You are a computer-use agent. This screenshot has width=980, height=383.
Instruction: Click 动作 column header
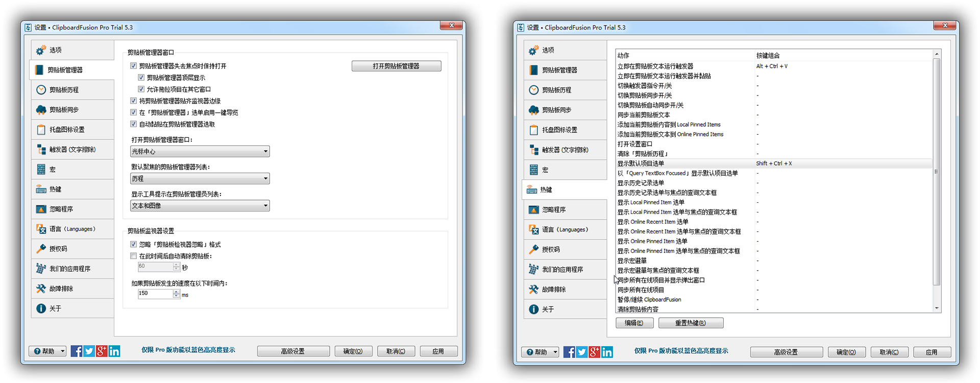click(685, 55)
